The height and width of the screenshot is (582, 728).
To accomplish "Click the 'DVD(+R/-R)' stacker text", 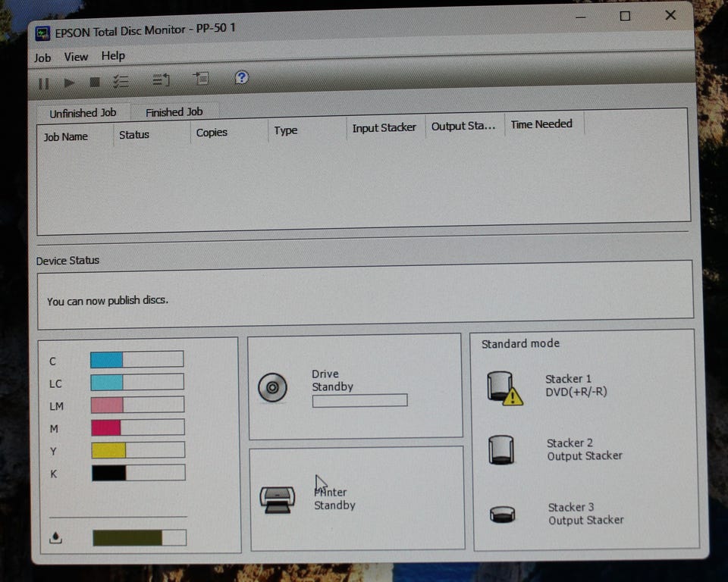I will pos(576,392).
